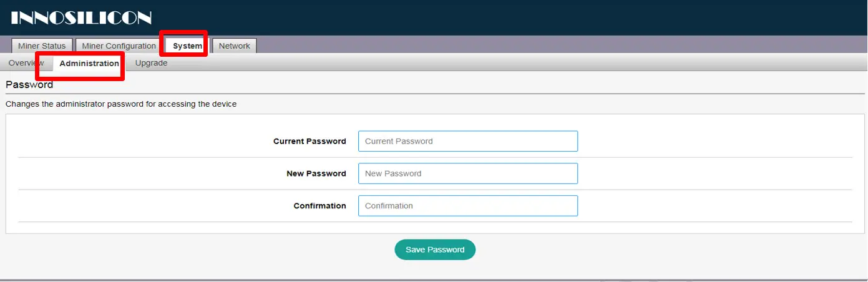Focus the Current Password input field
868x282 pixels.
tap(467, 141)
